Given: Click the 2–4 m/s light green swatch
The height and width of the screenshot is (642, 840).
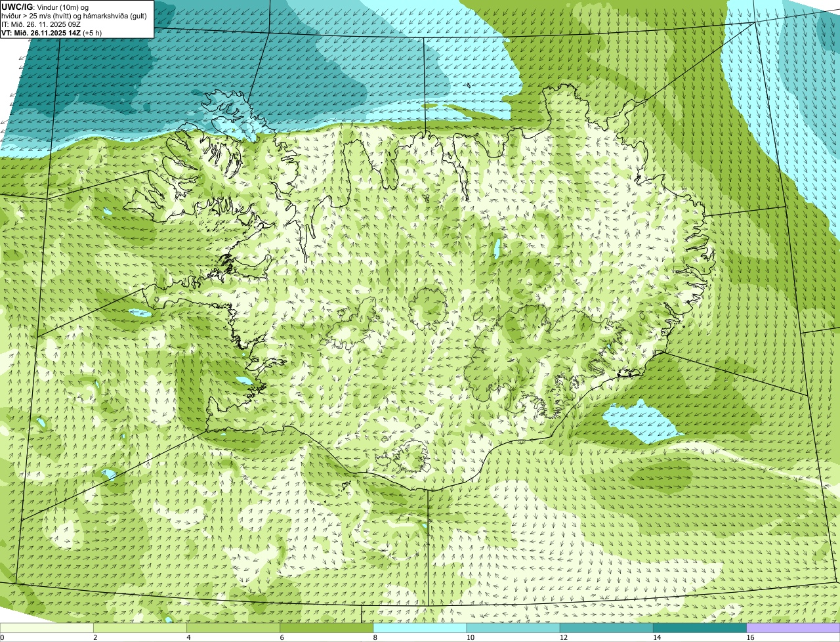Looking at the screenshot, I should (x=140, y=628).
